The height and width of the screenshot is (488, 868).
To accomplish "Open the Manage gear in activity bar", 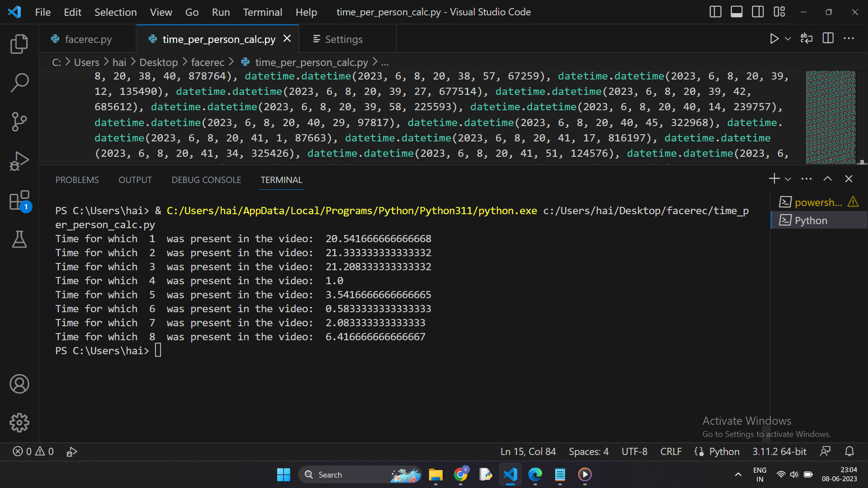I will coord(19,422).
